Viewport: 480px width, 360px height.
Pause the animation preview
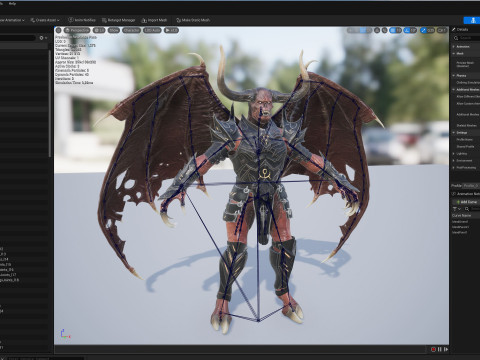point(440,349)
